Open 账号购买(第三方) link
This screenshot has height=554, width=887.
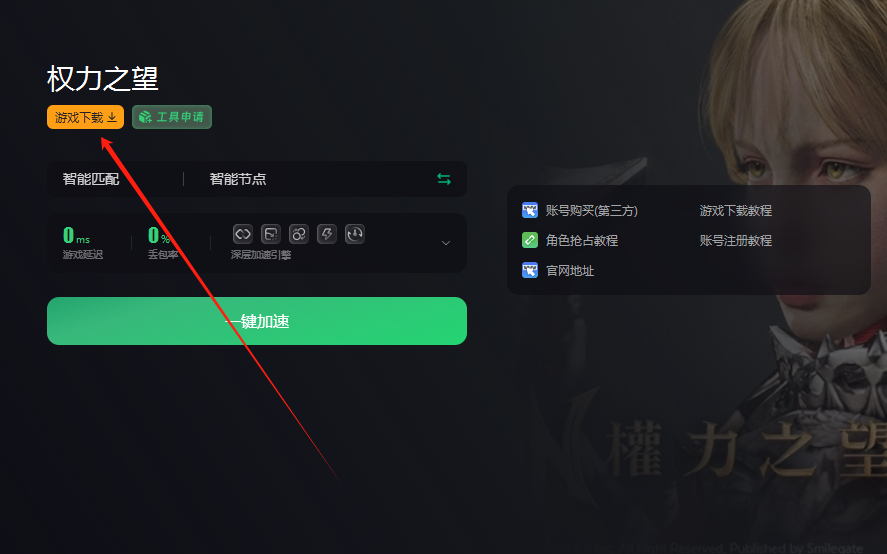point(592,211)
